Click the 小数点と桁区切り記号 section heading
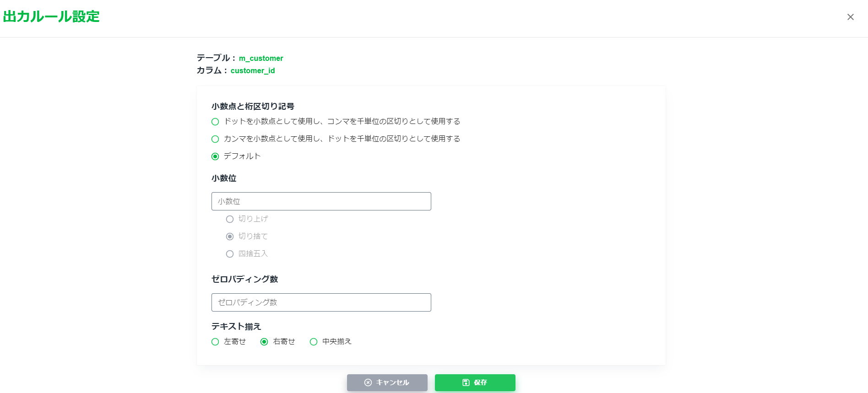This screenshot has width=868, height=393. (x=253, y=106)
